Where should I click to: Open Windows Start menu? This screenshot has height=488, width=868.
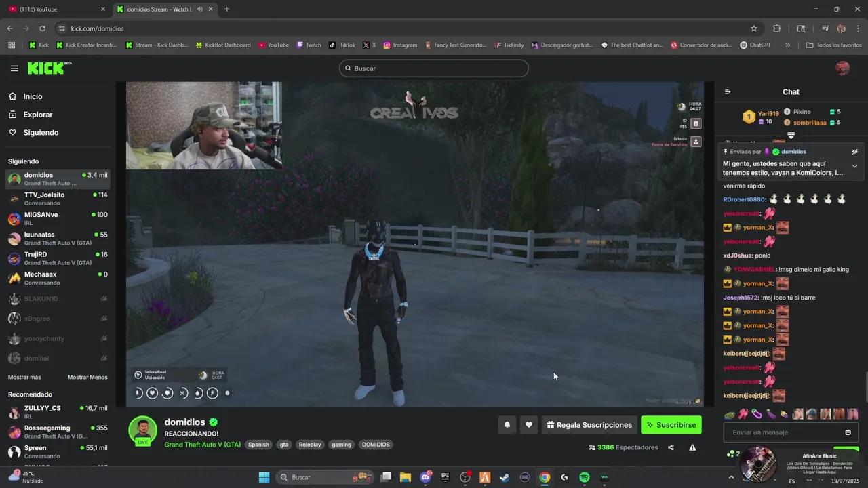(x=264, y=477)
